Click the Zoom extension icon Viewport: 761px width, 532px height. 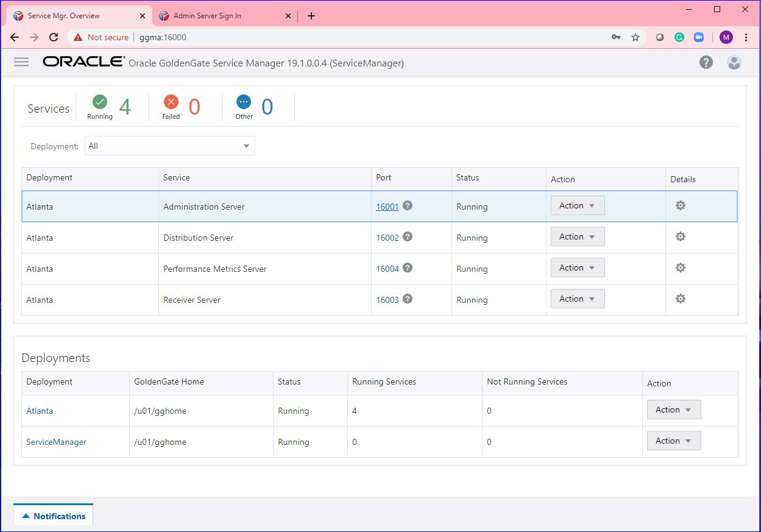[699, 37]
